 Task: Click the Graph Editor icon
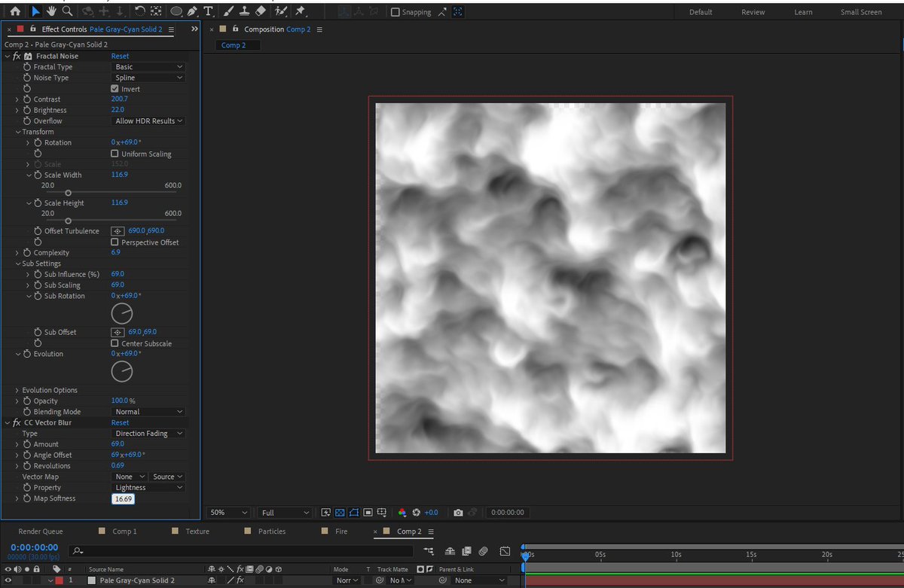click(505, 552)
